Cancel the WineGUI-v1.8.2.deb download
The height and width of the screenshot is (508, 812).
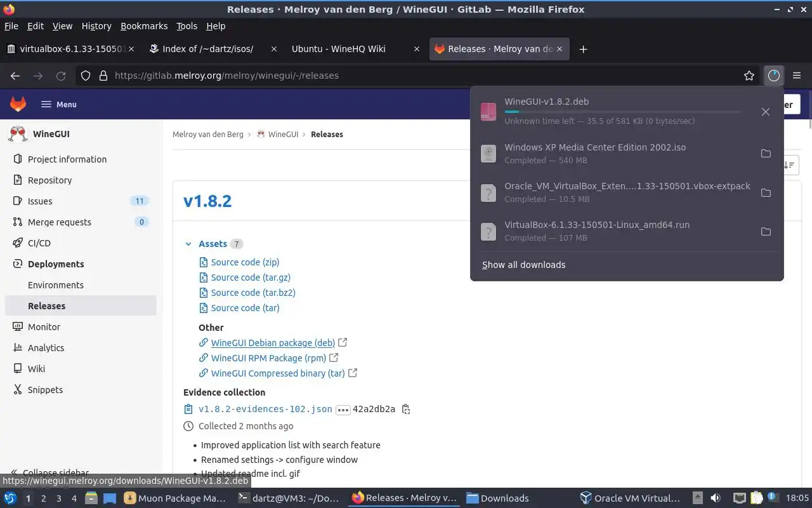tap(766, 112)
